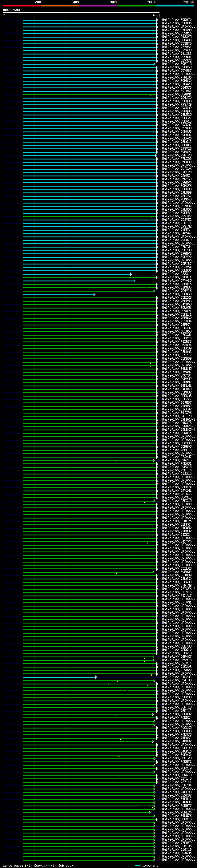The height and width of the screenshot is (868, 197).
Task: Click the query end position 499
Action: point(155,15)
